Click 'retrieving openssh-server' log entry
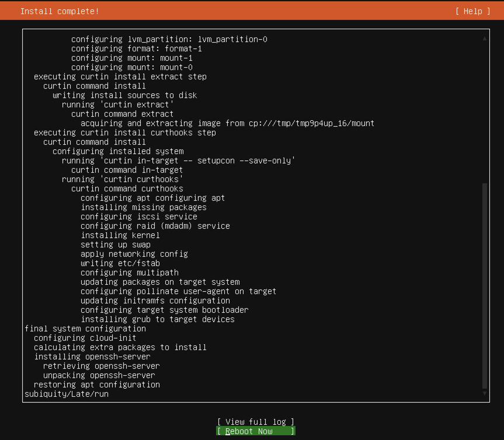504x440 pixels. (101, 366)
